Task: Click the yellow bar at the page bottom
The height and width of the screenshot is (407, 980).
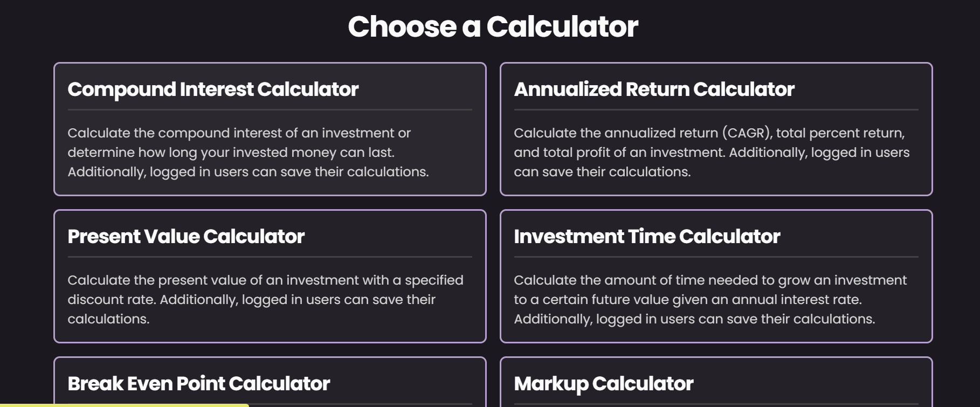Action: pos(124,405)
